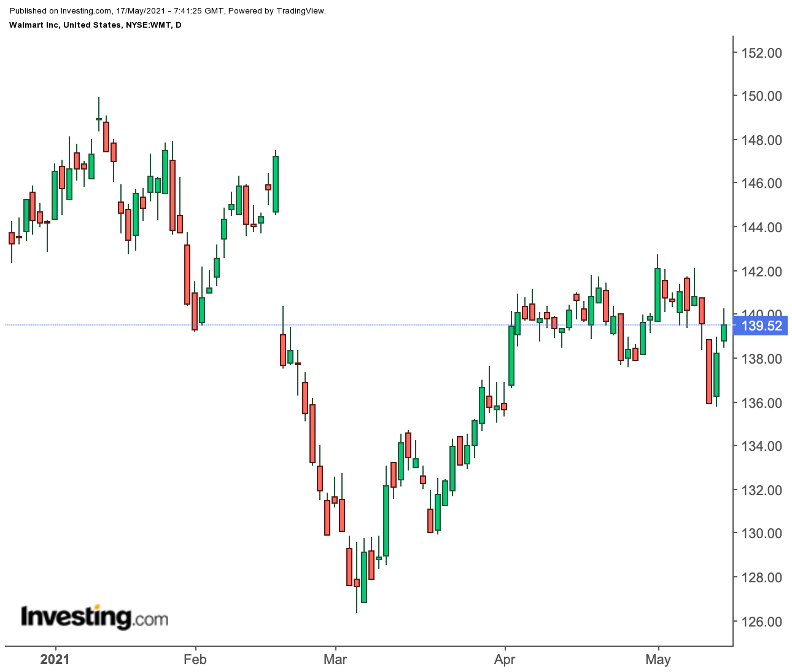Click the 144.00 price axis label
The width and height of the screenshot is (792, 672).
[x=762, y=228]
